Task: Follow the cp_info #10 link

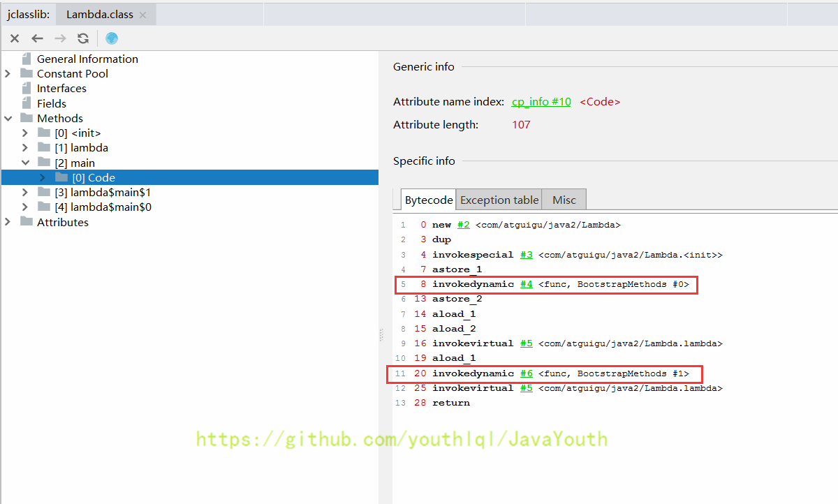Action: [x=541, y=102]
